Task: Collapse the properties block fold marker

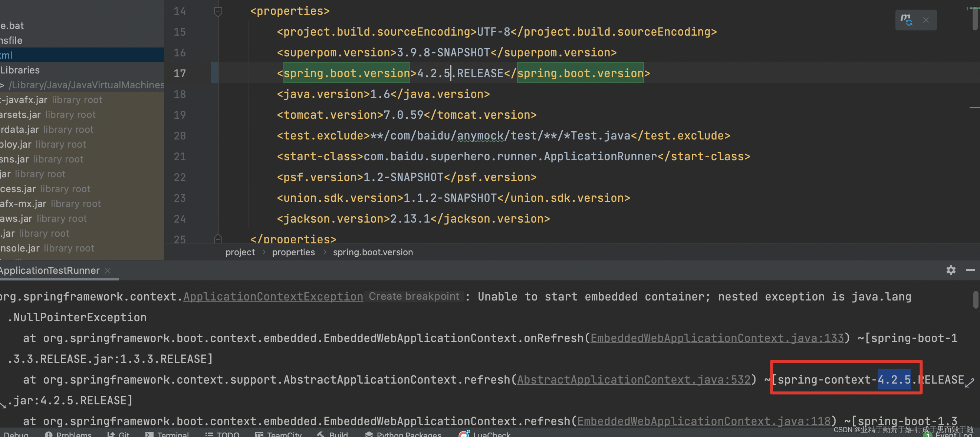Action: pos(218,11)
